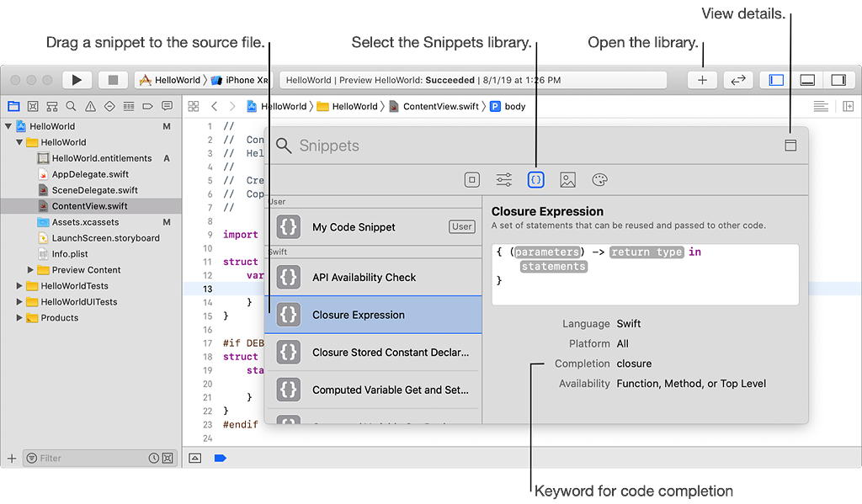Select the Closure Expression snippet

pos(373,315)
